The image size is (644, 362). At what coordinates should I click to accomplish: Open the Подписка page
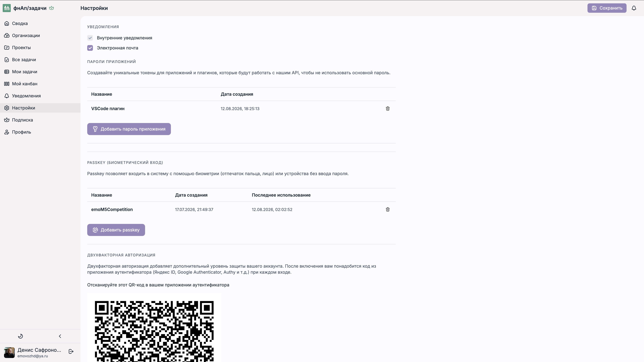(40, 120)
